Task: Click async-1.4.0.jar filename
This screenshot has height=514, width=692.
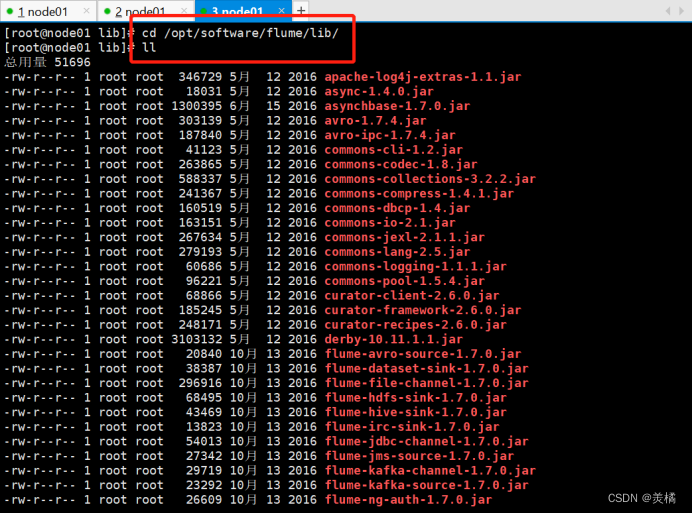Action: 379,91
